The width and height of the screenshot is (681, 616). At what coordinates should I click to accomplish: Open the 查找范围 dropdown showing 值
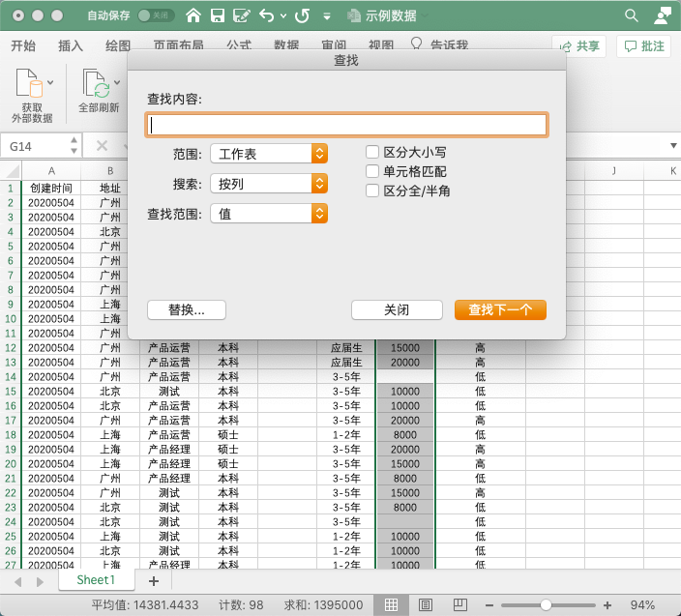269,214
